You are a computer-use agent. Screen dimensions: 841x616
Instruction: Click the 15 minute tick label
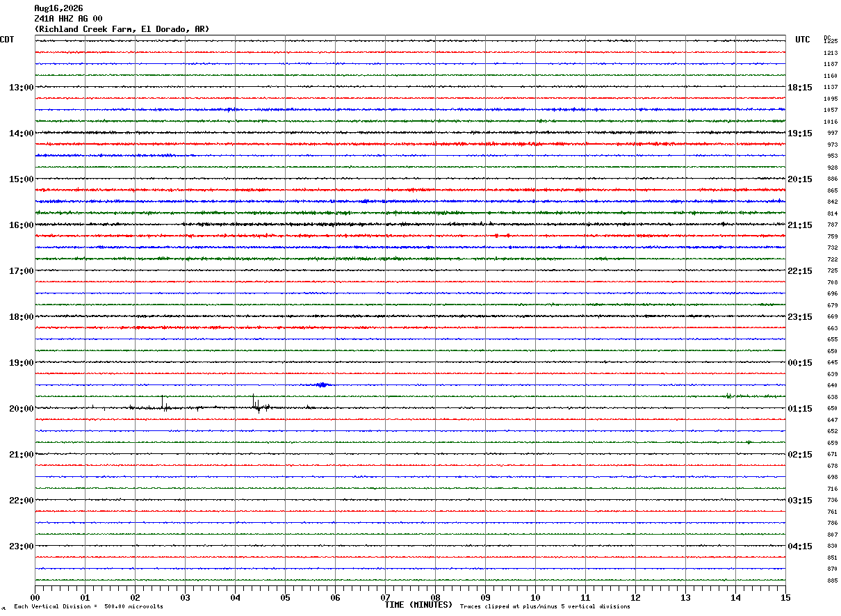(x=785, y=597)
